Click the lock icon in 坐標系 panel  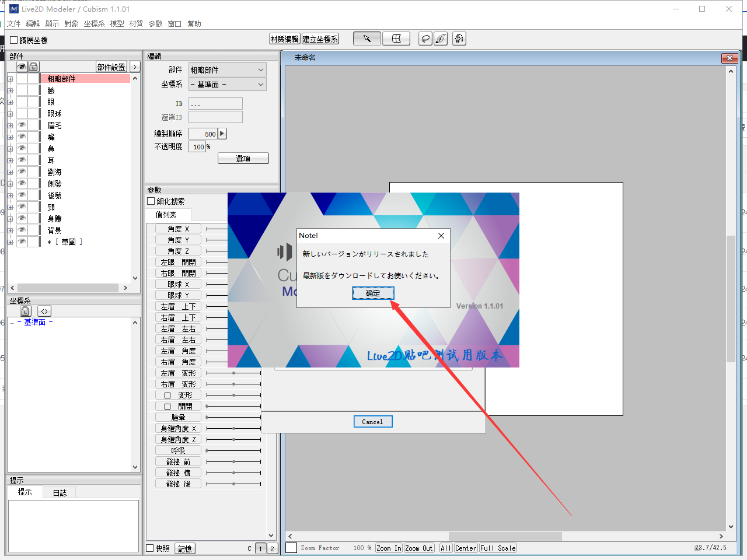25,311
